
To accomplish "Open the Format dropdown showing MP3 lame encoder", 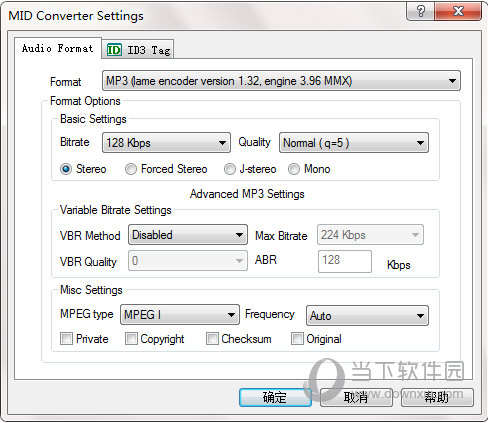I will click(x=281, y=81).
